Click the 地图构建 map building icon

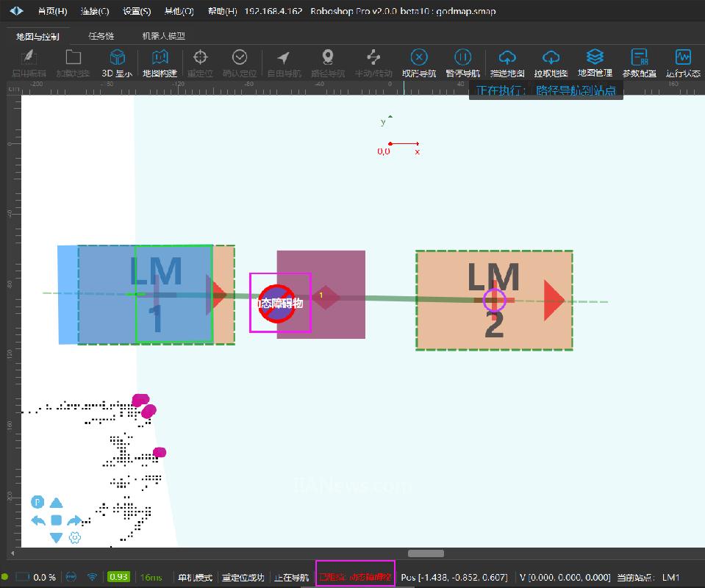(x=160, y=62)
